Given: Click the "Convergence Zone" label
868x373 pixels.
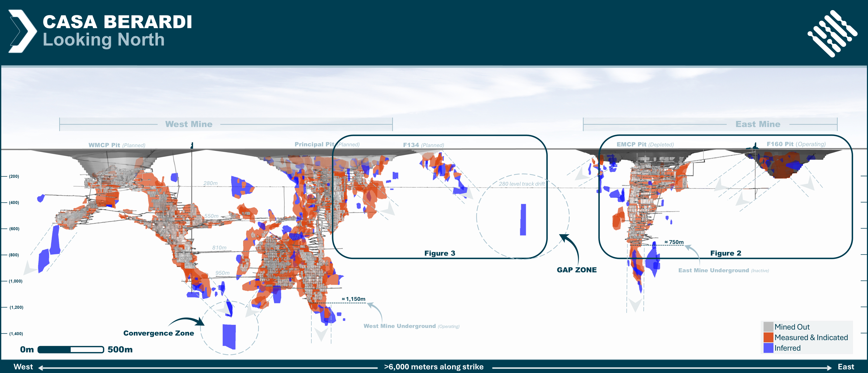Looking at the screenshot, I should coord(159,333).
